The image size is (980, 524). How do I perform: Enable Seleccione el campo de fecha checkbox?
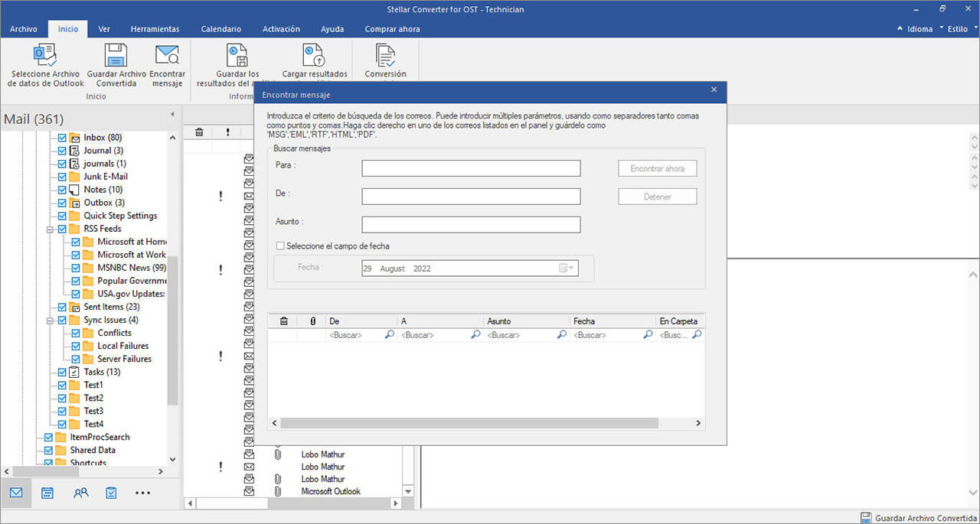click(x=280, y=246)
